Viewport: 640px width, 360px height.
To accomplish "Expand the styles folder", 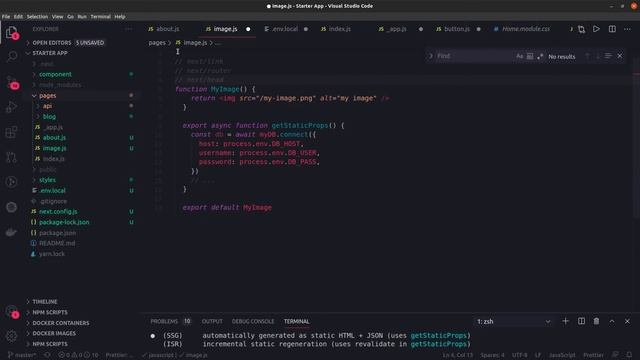I will (47, 180).
